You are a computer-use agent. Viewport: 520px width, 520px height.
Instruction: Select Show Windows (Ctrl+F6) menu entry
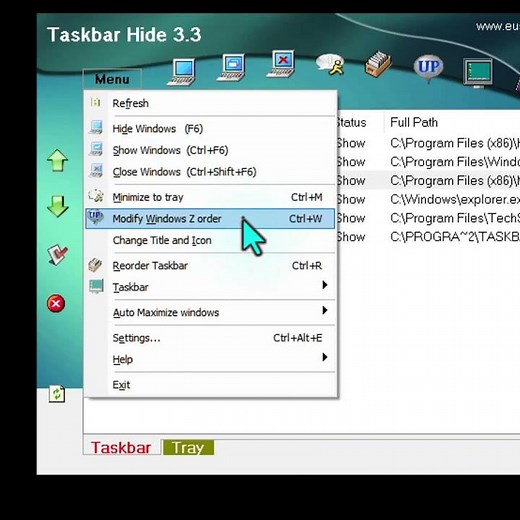tap(211, 150)
